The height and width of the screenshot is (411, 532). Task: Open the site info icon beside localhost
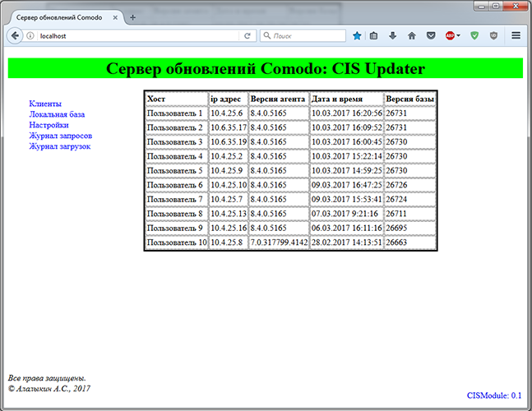(30, 35)
